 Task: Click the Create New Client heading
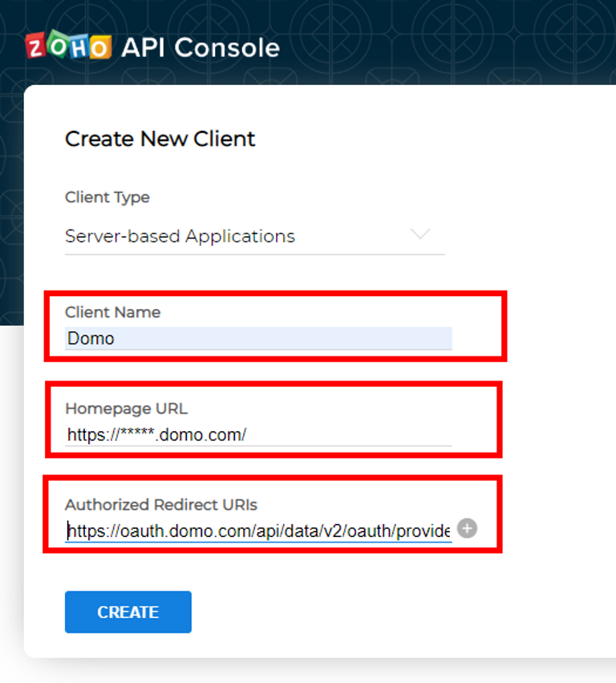pyautogui.click(x=160, y=139)
